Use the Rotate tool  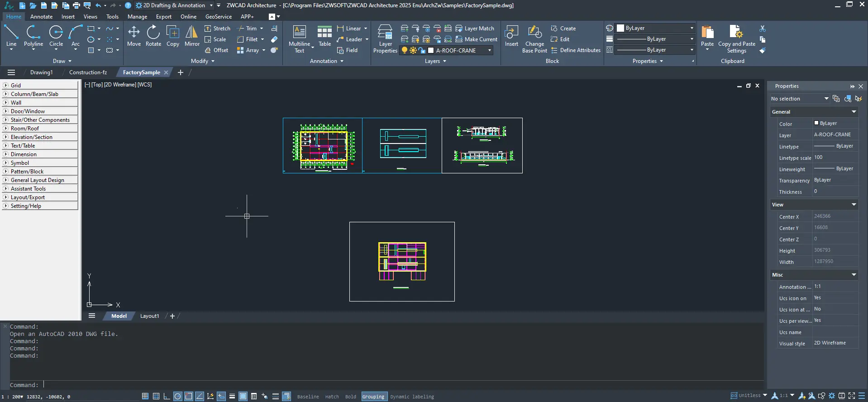(x=153, y=36)
